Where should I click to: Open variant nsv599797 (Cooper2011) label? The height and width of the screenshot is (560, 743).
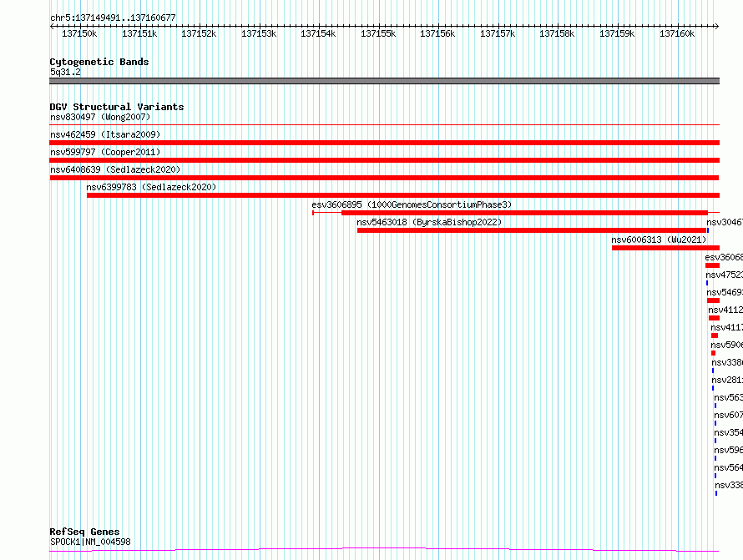pyautogui.click(x=105, y=152)
